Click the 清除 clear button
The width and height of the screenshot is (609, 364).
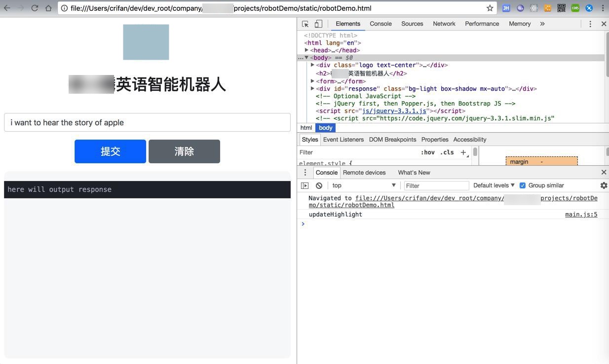click(184, 151)
